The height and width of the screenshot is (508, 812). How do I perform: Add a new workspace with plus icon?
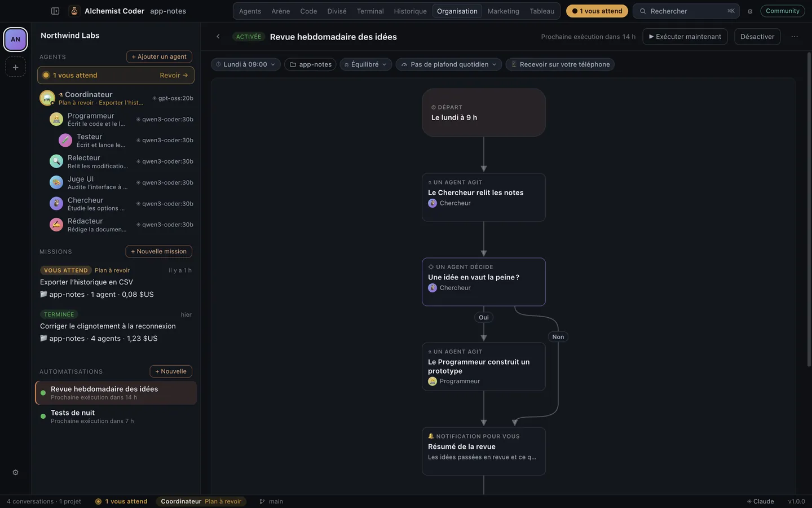(15, 67)
